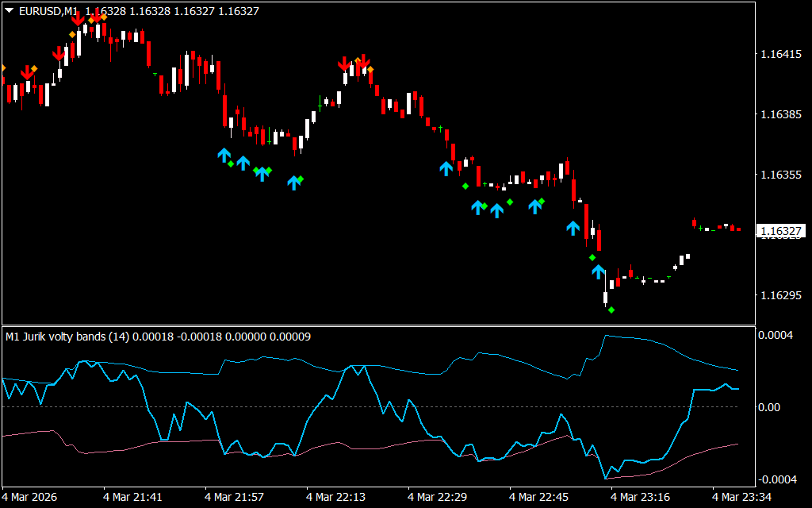Click the green diamond below the lowest candle
Image resolution: width=812 pixels, height=508 pixels.
pos(611,310)
